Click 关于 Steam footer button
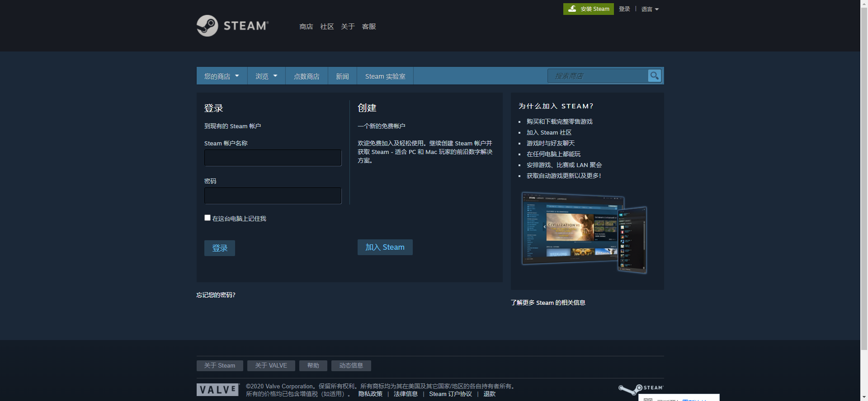 click(x=220, y=365)
